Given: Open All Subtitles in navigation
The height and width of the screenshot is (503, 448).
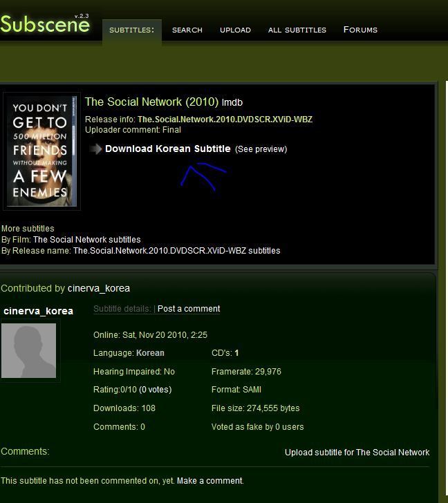Looking at the screenshot, I should pos(297,30).
